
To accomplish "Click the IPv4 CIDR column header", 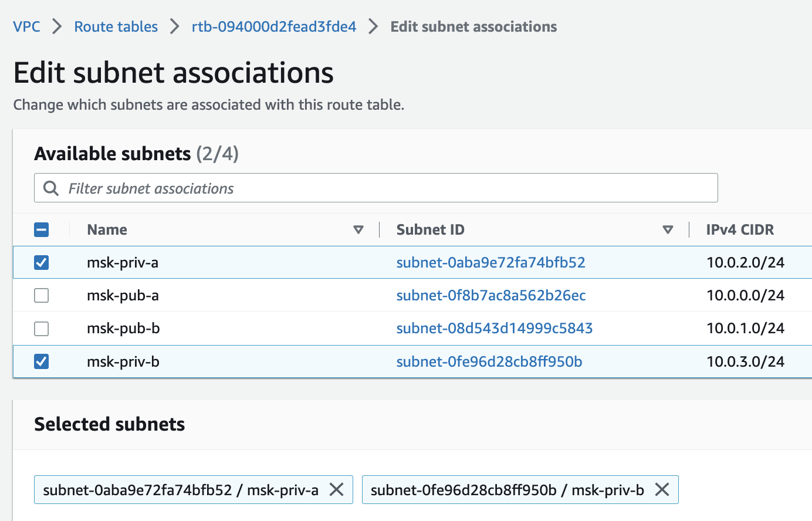I will (740, 230).
